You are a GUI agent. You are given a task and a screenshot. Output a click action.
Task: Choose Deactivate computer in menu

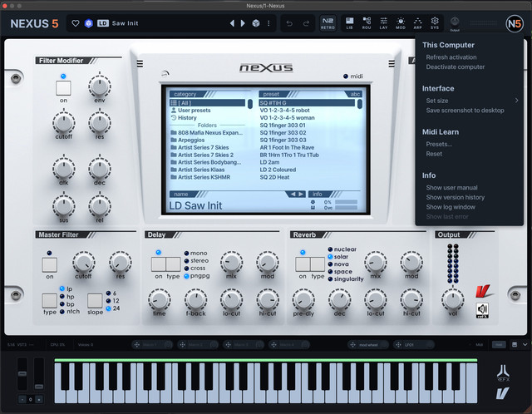[456, 67]
